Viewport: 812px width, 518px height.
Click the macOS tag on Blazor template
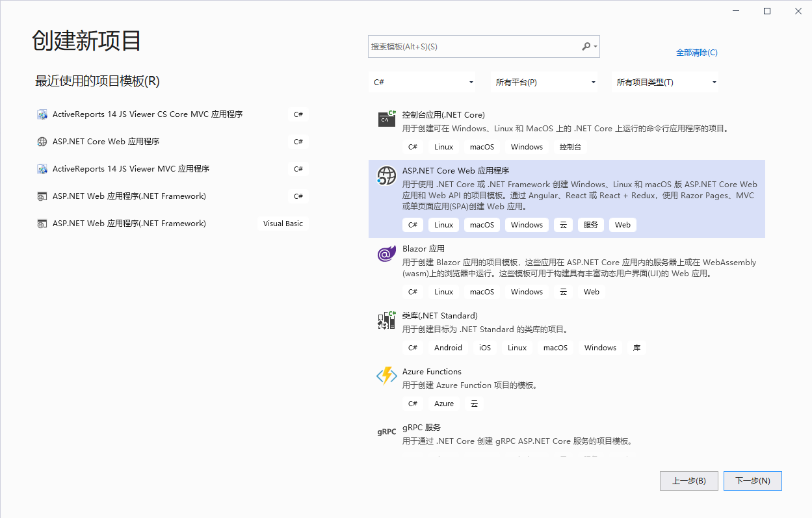point(482,292)
